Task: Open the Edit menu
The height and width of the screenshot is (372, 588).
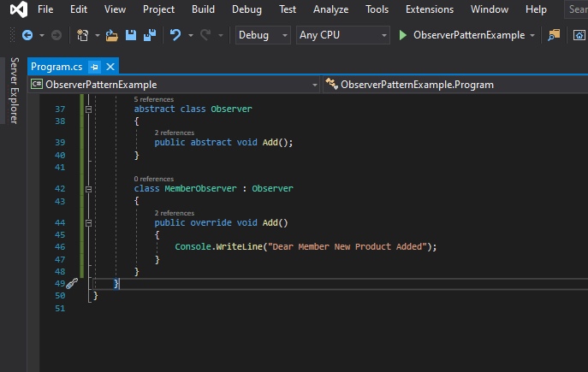Action: (x=79, y=9)
